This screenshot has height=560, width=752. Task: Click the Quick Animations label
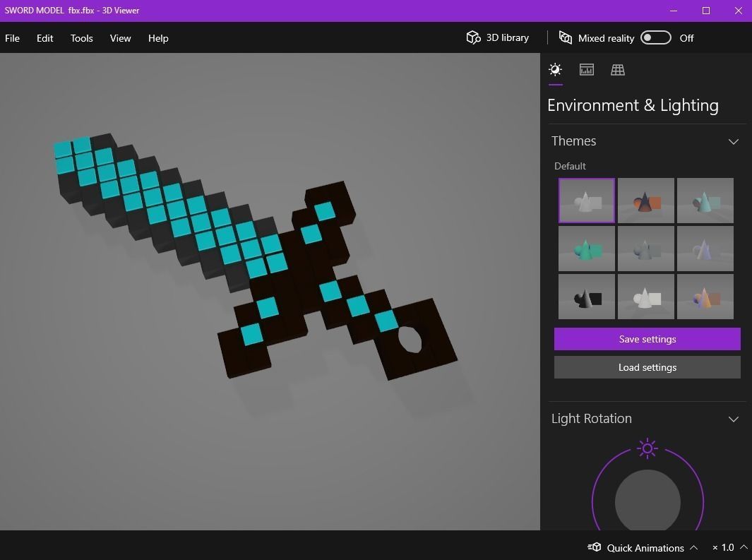pos(645,547)
